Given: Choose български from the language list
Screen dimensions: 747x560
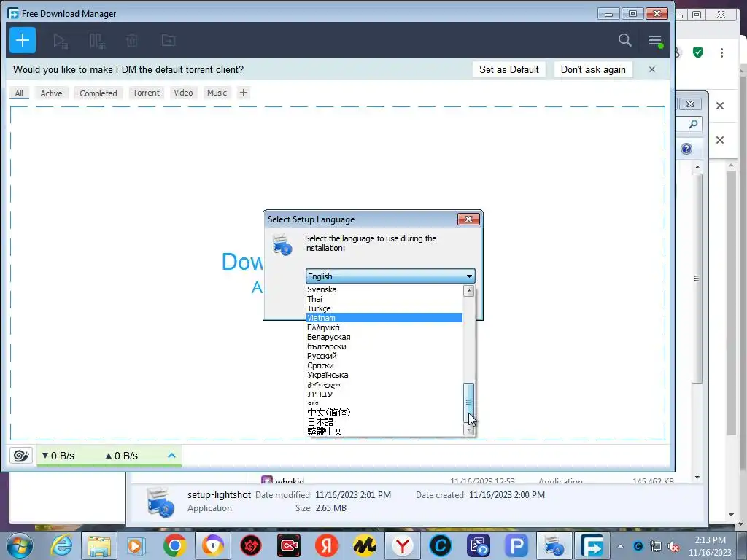Looking at the screenshot, I should (384, 346).
